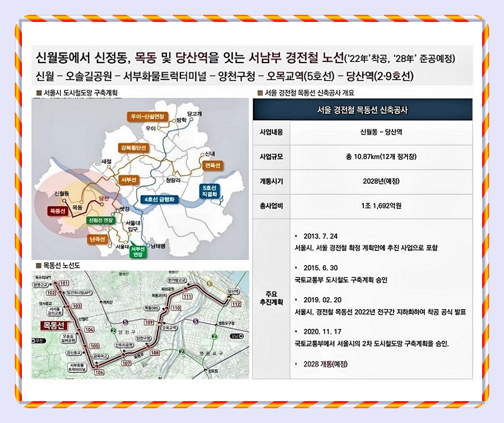Click the Line 9 circle icon on route map
Viewport: 504px width, 423px height.
pyautogui.click(x=210, y=284)
